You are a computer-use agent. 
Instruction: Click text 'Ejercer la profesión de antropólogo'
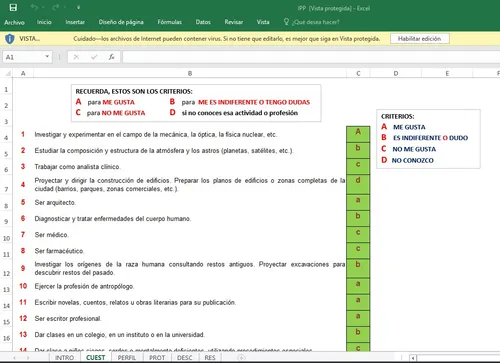(x=84, y=286)
